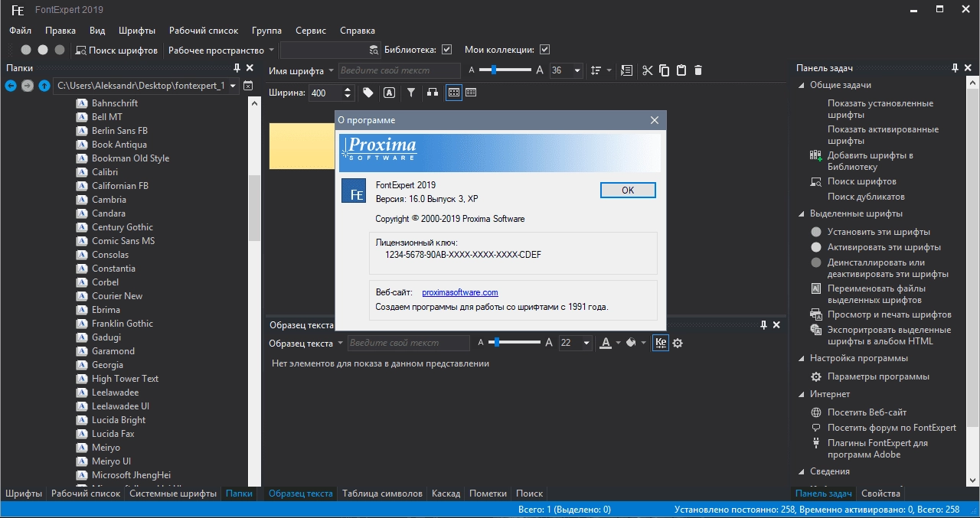The height and width of the screenshot is (518, 980).
Task: Click the sample Введите свой текст field
Action: 409,343
